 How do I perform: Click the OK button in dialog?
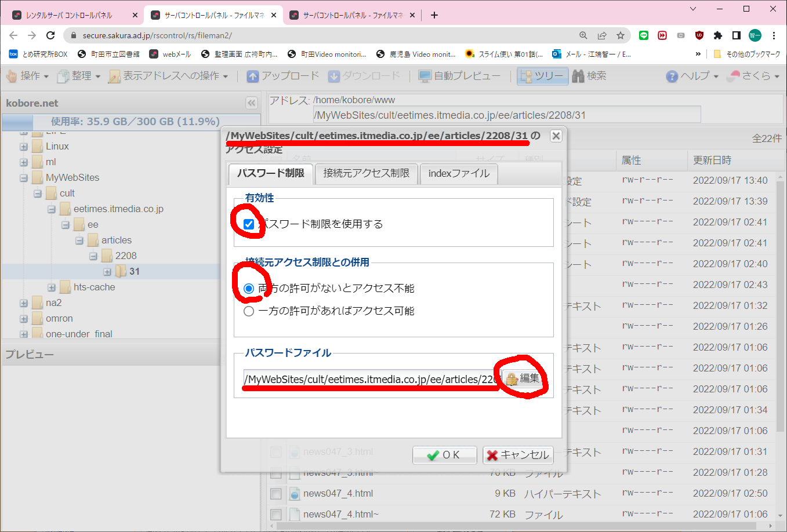pyautogui.click(x=444, y=455)
